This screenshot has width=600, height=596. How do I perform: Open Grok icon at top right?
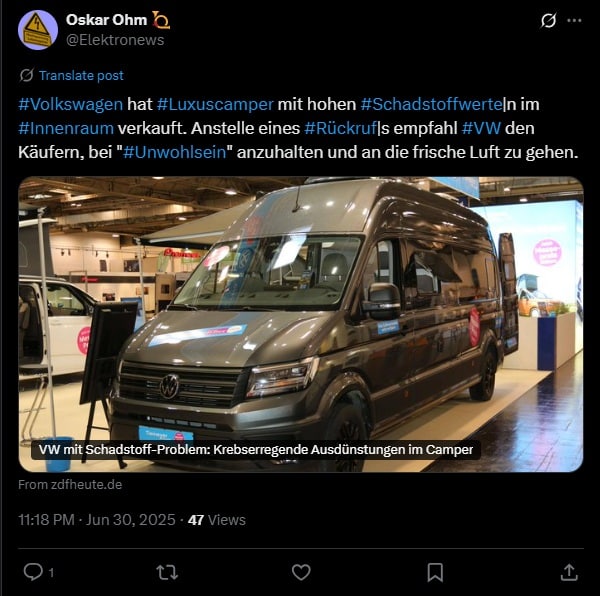coord(548,21)
